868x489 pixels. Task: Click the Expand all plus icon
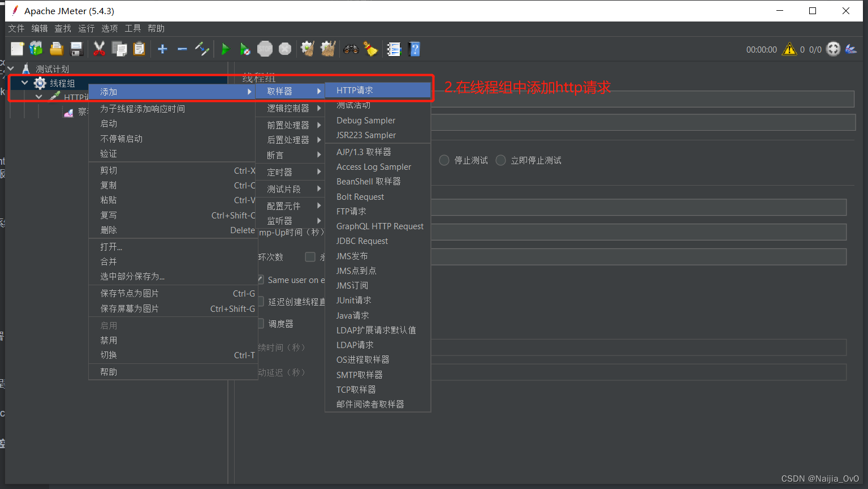(x=162, y=49)
